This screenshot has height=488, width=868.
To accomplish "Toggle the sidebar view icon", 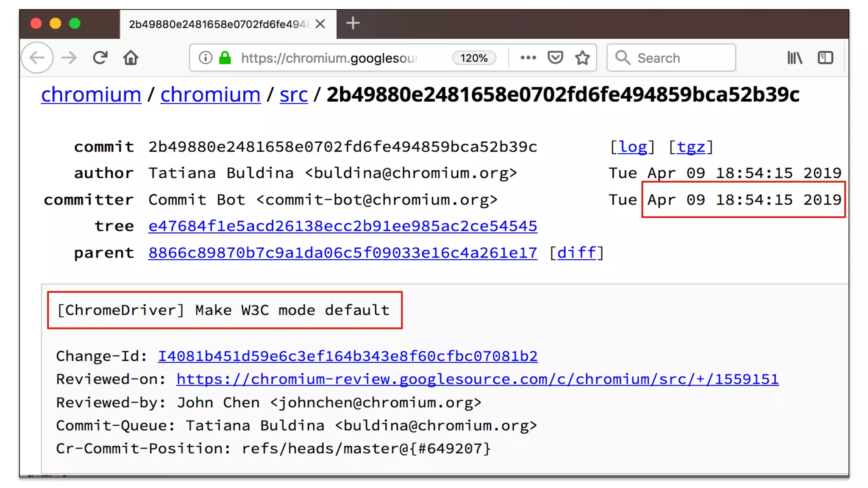I will point(825,58).
